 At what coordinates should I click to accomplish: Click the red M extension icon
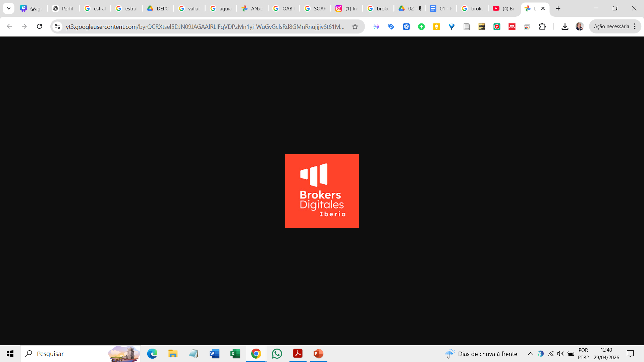point(512,26)
